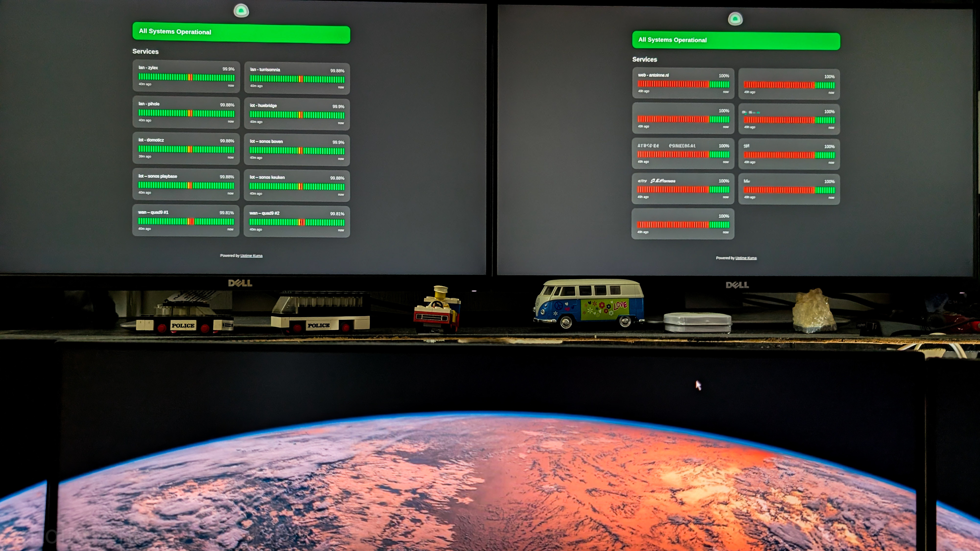Click the wan – quad9 #2 service name
Screen dimensions: 980x551
[264, 213]
